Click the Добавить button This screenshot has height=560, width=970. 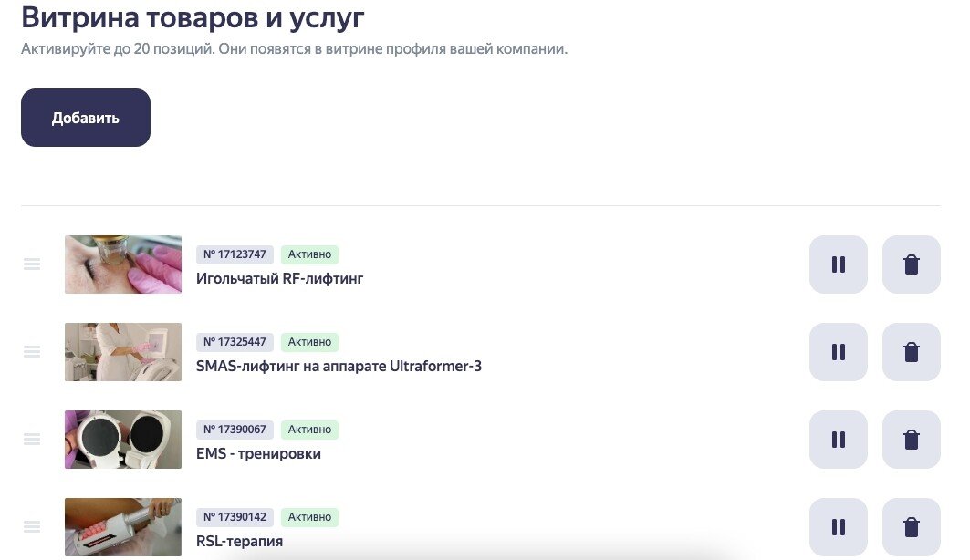(86, 118)
